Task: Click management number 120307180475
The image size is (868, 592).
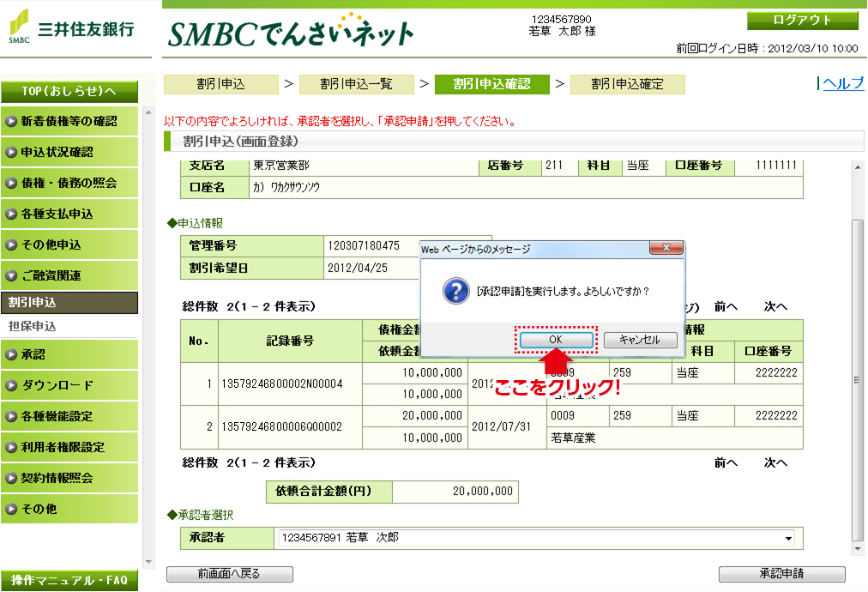Action: 364,246
